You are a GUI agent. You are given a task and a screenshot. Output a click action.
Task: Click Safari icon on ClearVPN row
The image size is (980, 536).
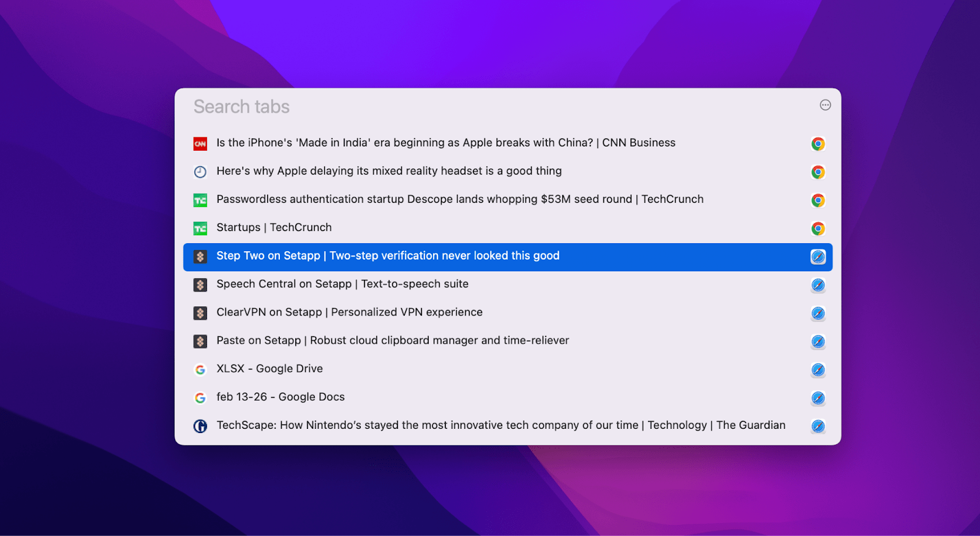pos(818,313)
